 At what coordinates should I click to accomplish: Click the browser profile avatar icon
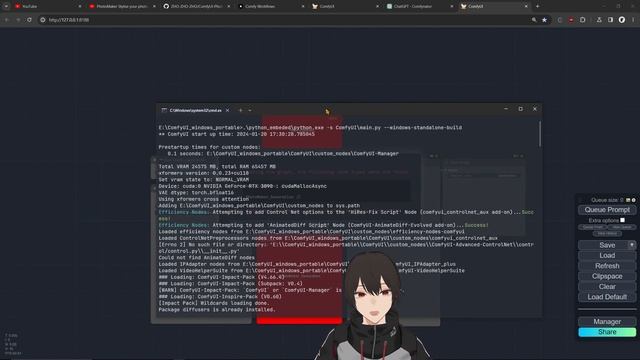622,20
